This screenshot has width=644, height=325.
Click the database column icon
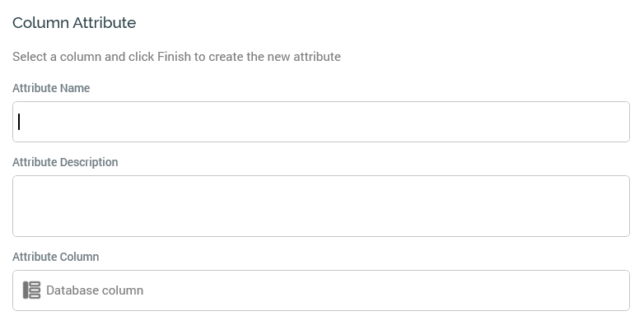[31, 290]
